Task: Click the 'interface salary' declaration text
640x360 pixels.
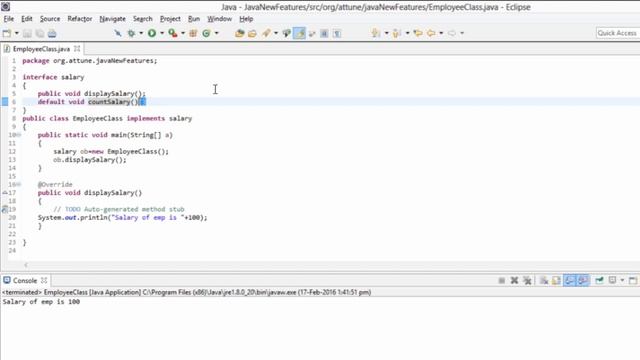Action: click(53, 77)
